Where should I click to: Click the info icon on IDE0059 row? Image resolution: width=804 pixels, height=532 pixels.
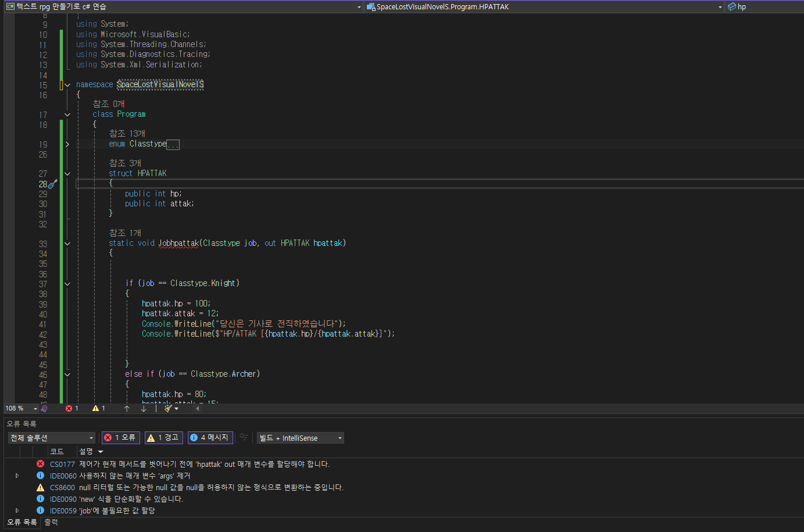coord(40,510)
